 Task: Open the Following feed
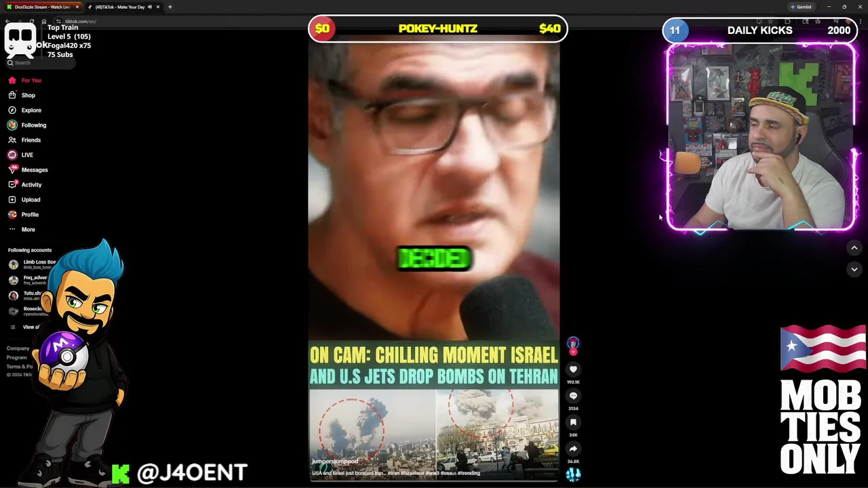pyautogui.click(x=27, y=125)
